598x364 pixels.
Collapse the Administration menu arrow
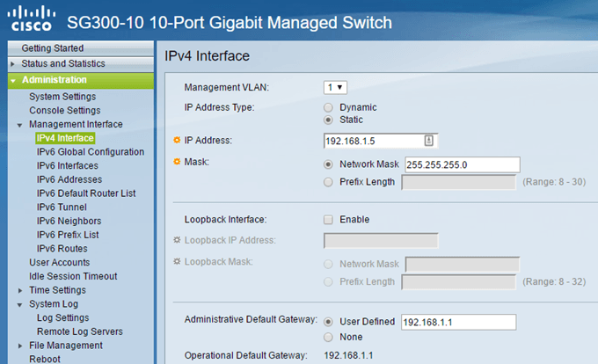coord(13,80)
